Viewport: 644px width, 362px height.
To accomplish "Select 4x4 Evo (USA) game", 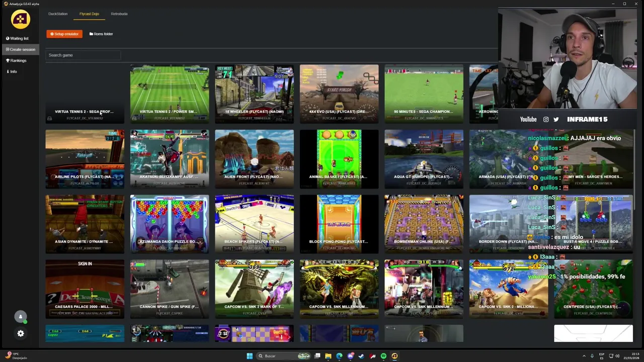I will tap(339, 94).
